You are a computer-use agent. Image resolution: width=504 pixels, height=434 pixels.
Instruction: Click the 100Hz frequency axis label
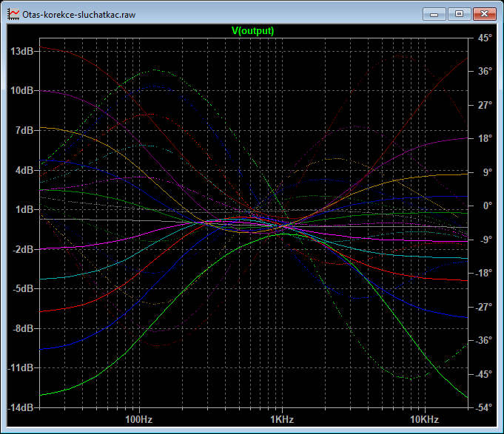pyautogui.click(x=138, y=419)
